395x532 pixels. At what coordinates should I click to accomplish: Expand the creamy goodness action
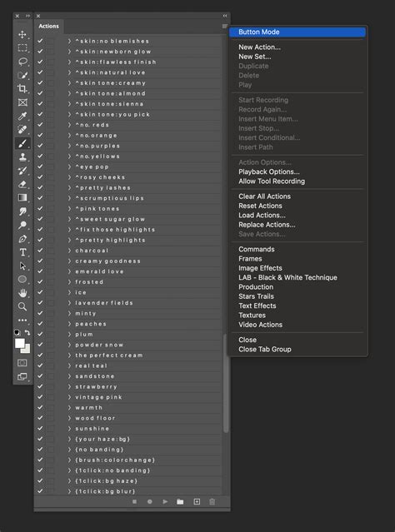click(x=70, y=261)
